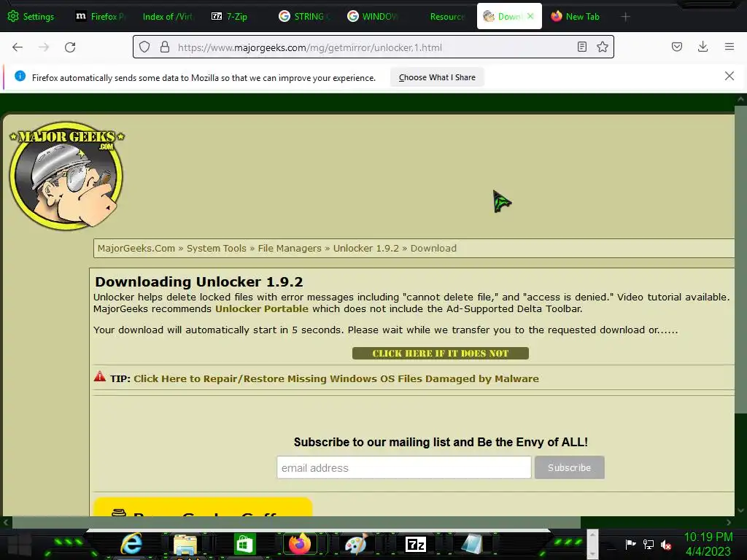Dismiss the Mozilla data notification bar

coord(729,76)
